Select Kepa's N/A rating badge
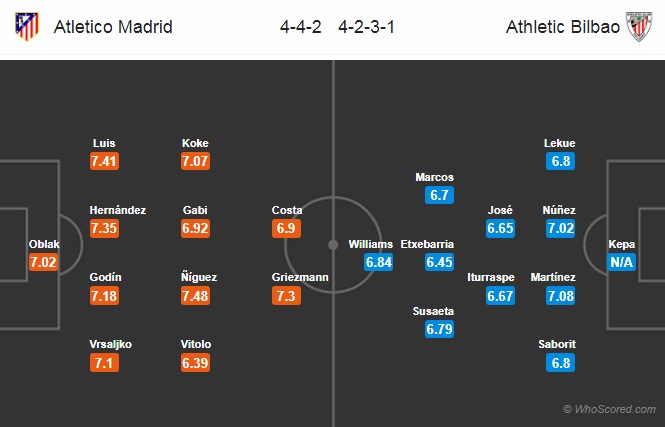 621,262
